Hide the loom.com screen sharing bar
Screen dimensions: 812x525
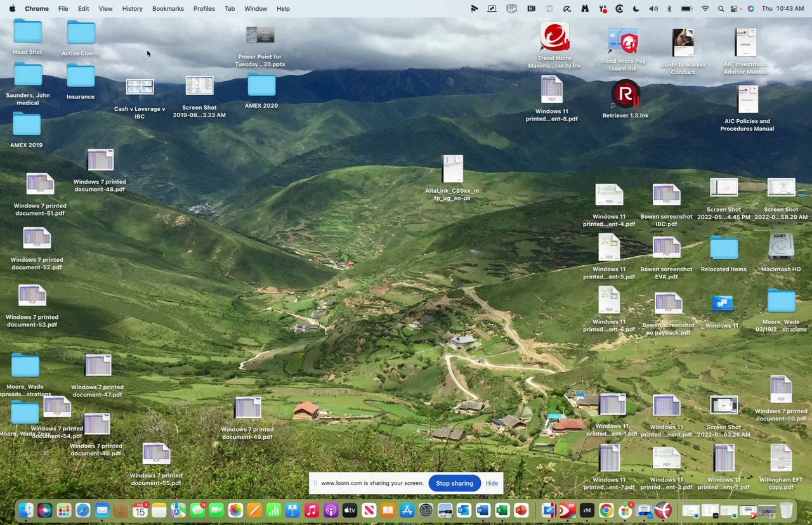492,483
